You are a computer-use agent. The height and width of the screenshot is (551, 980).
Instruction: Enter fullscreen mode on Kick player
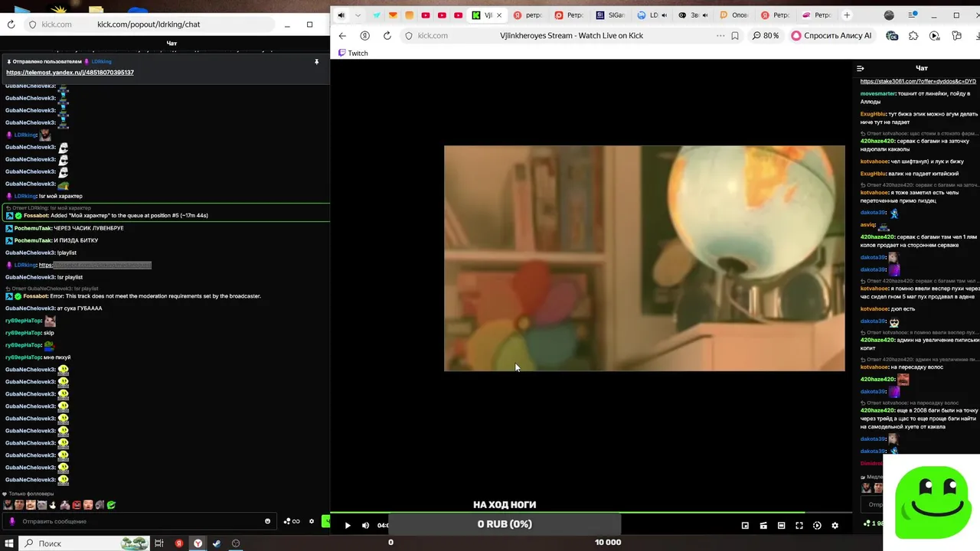[799, 525]
